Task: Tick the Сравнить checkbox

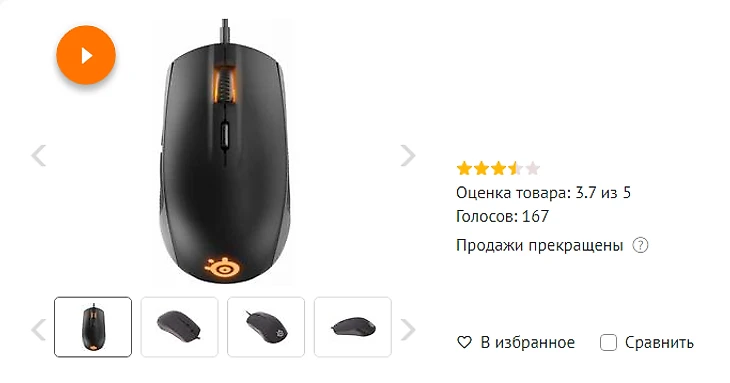Action: tap(608, 343)
